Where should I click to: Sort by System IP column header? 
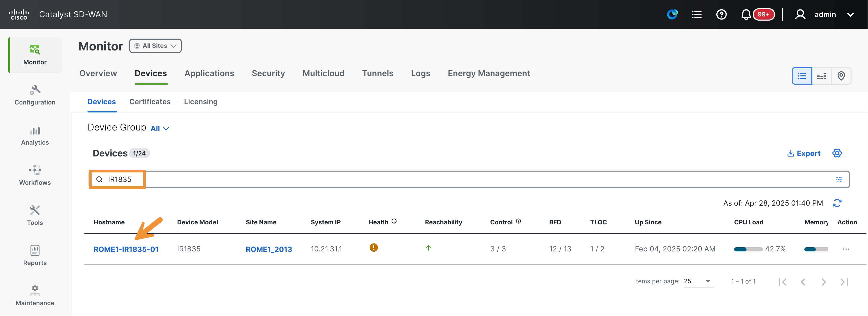(x=325, y=222)
